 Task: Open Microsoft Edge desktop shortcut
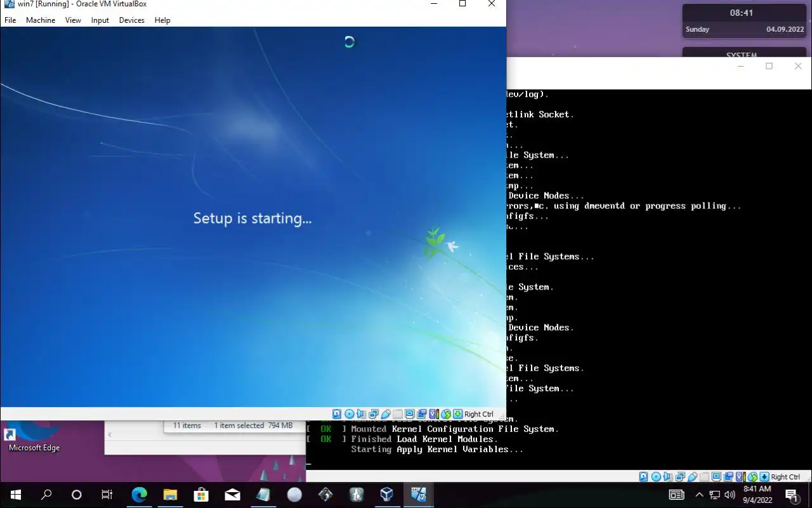[x=34, y=437]
